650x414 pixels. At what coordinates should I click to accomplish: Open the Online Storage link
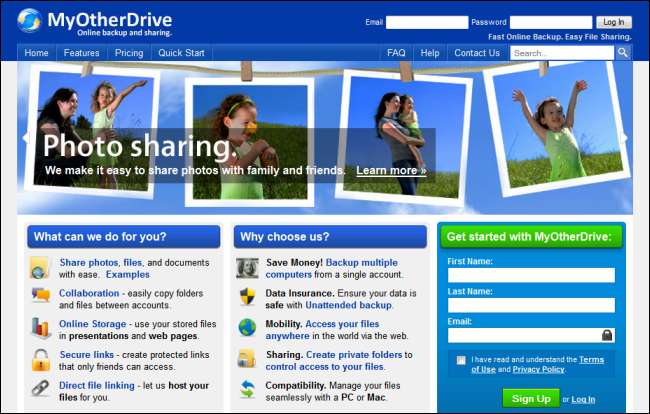[92, 324]
